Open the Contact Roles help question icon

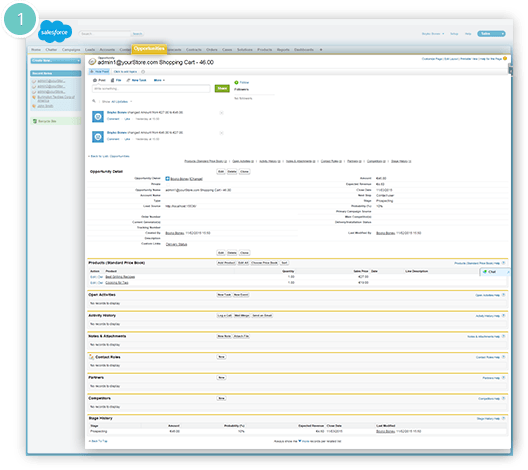click(504, 357)
